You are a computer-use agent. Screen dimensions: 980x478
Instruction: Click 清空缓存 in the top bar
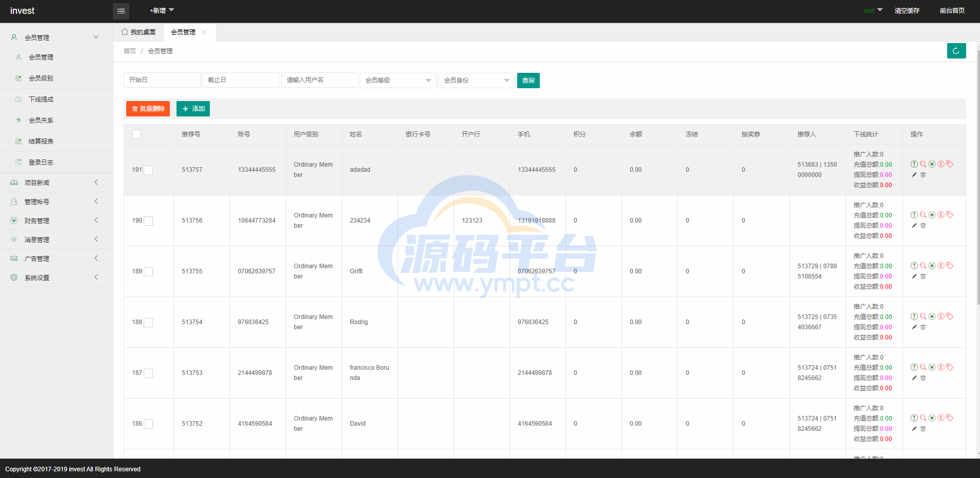point(907,10)
